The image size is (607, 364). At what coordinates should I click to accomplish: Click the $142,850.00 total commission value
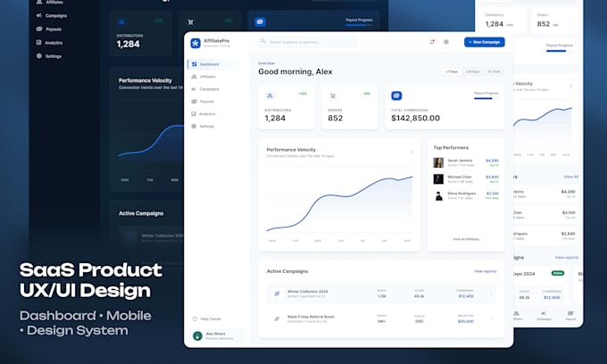415,118
